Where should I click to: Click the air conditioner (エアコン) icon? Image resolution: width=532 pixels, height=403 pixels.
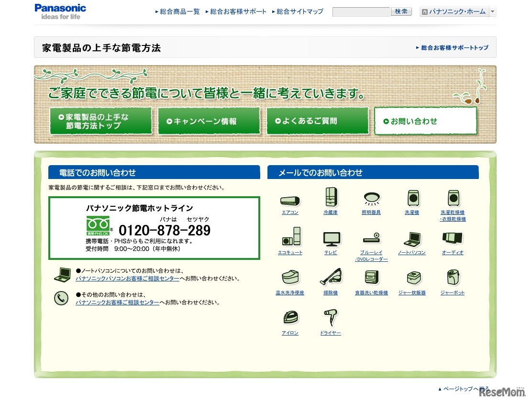pos(290,201)
